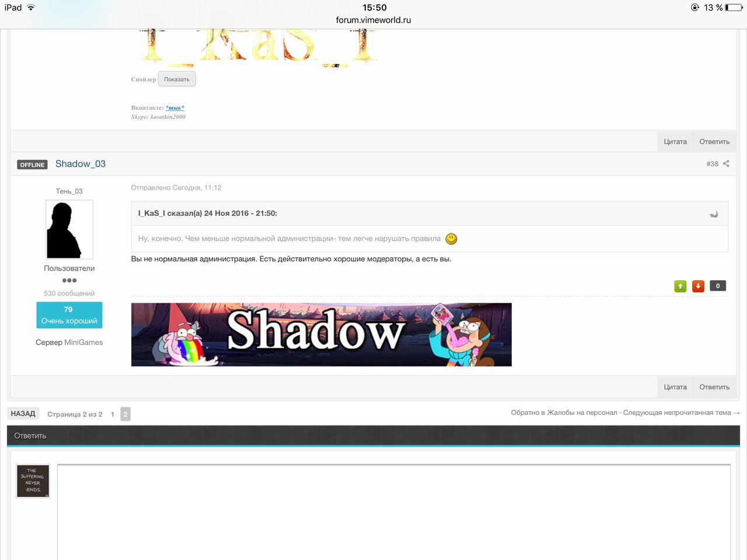Open the Вконтакте *тык* link
This screenshot has height=560, width=747.
pyautogui.click(x=175, y=108)
